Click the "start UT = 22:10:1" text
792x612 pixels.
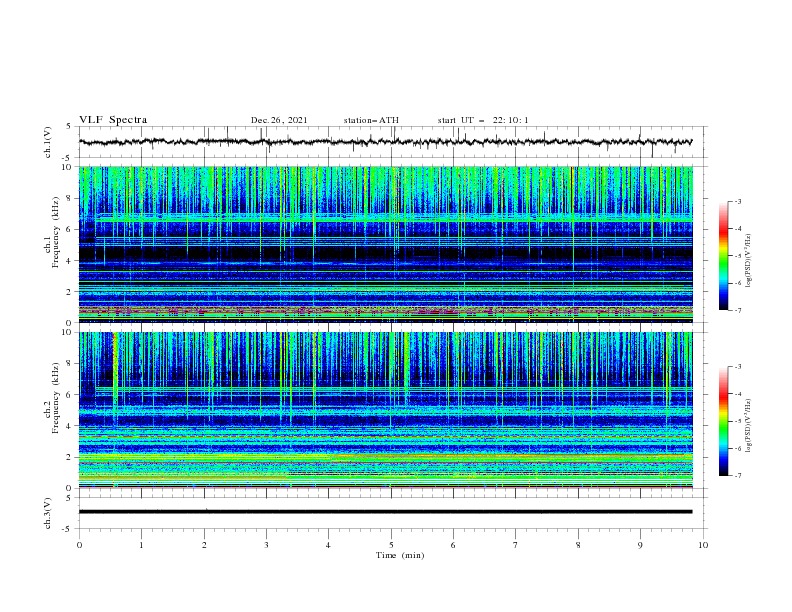coord(483,120)
